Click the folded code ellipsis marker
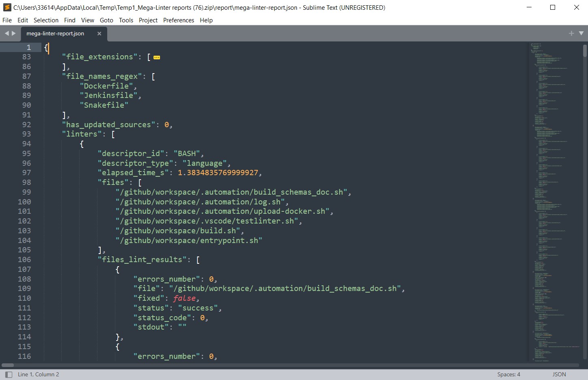 pyautogui.click(x=157, y=57)
